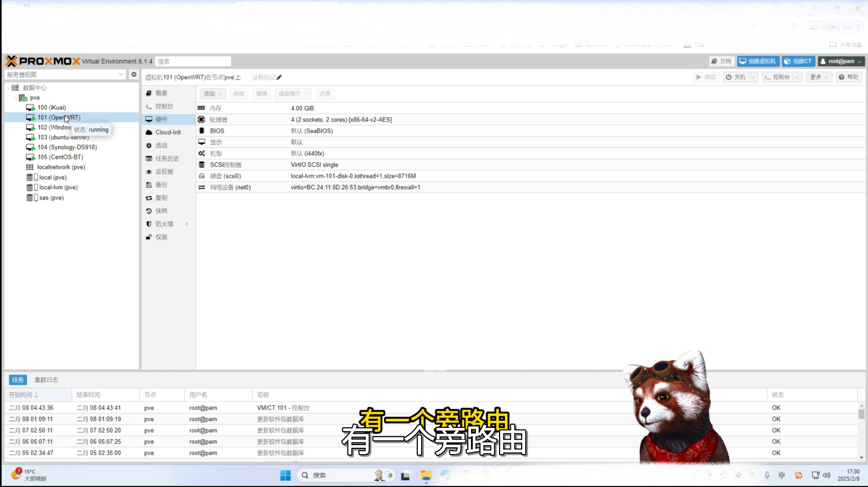Click 创建CT create container button
868x487 pixels.
pos(799,61)
